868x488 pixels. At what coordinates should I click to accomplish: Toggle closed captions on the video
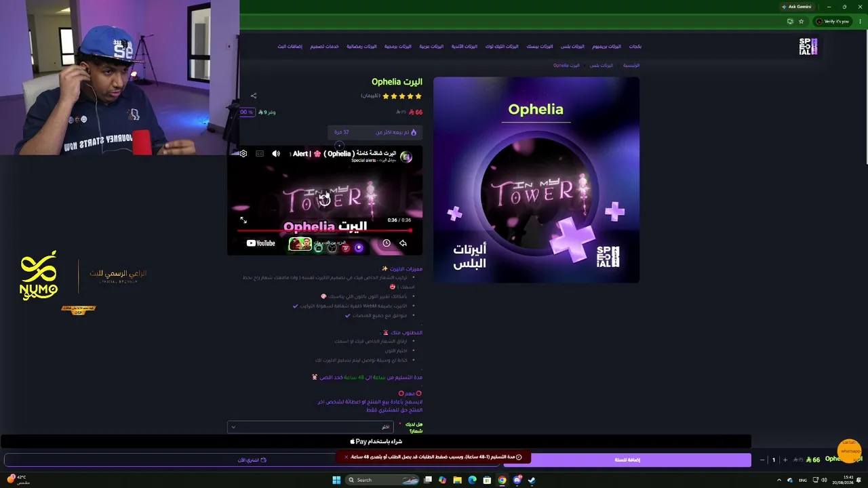click(x=260, y=154)
